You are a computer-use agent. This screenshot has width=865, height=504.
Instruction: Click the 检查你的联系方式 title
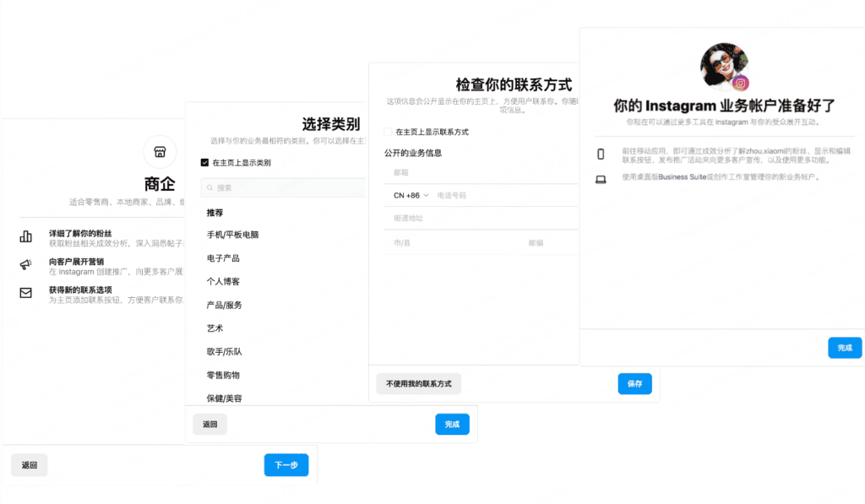[514, 85]
